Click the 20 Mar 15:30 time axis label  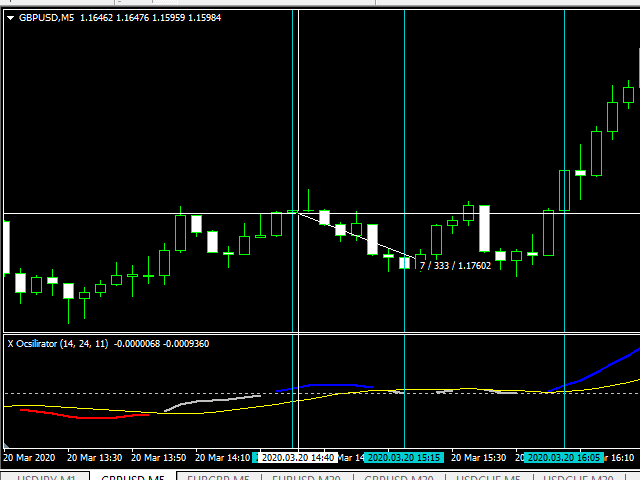pyautogui.click(x=478, y=458)
